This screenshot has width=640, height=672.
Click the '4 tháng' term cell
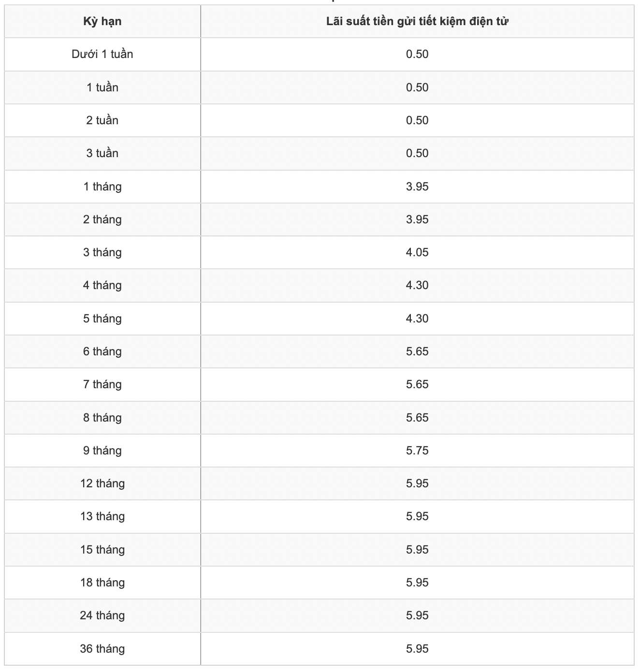102,285
